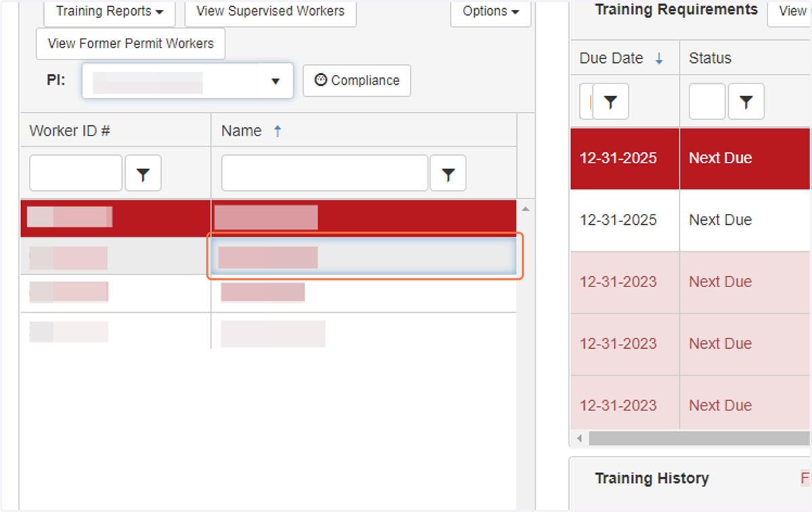Click the up arrow of worker list scrollbar
Viewport: 812px width, 512px height.
(x=525, y=209)
